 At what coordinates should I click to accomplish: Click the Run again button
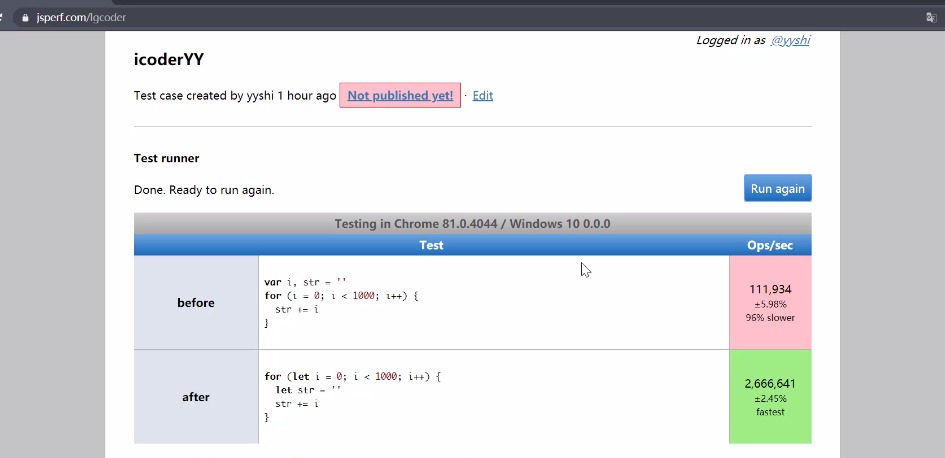pos(777,188)
